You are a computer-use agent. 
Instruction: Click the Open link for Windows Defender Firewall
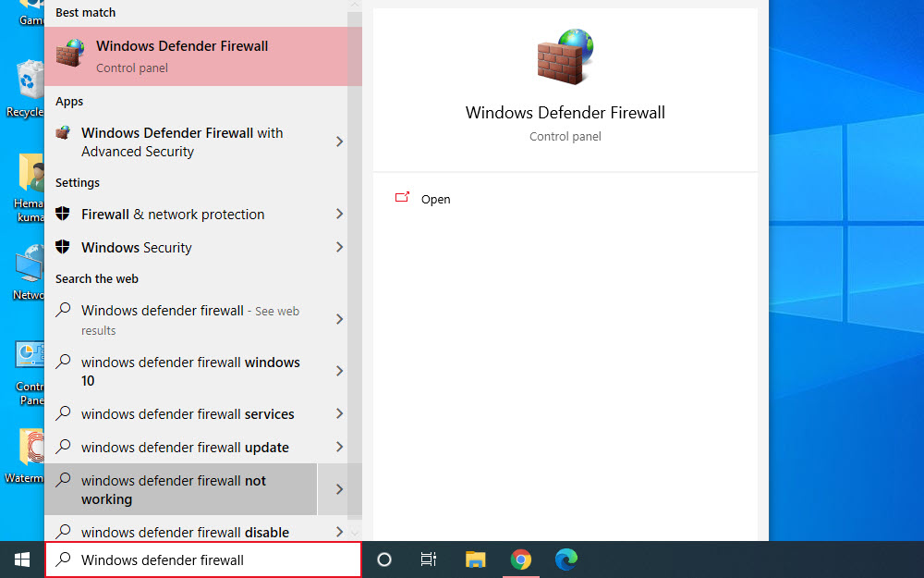(x=435, y=199)
